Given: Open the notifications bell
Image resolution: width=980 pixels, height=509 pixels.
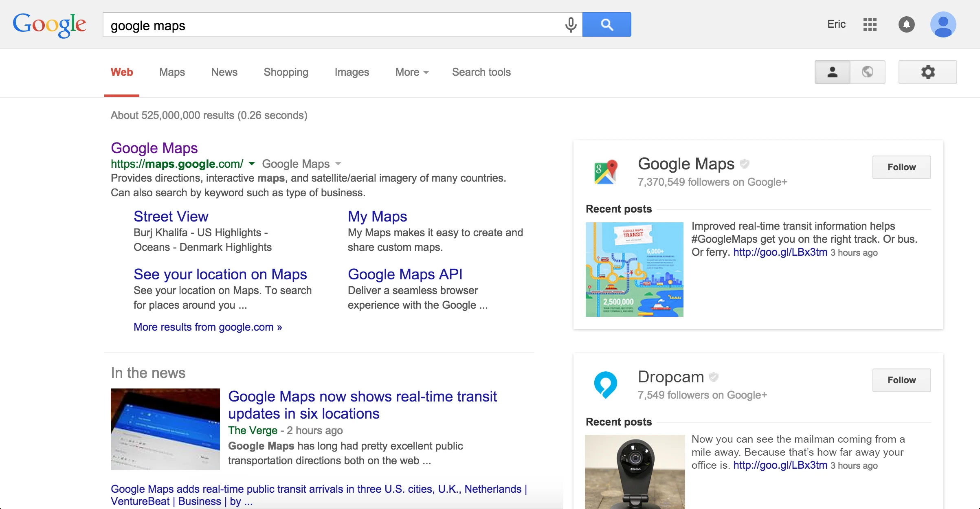Looking at the screenshot, I should (x=906, y=24).
